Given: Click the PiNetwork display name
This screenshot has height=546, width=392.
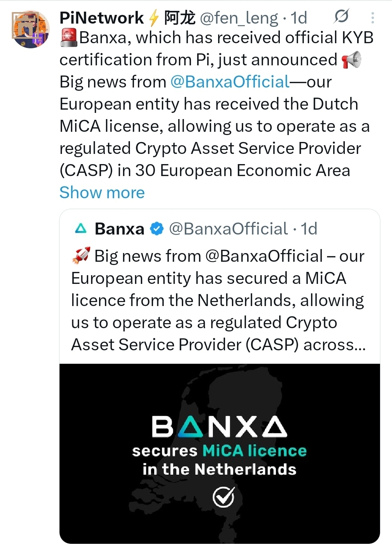Looking at the screenshot, I should (x=102, y=18).
